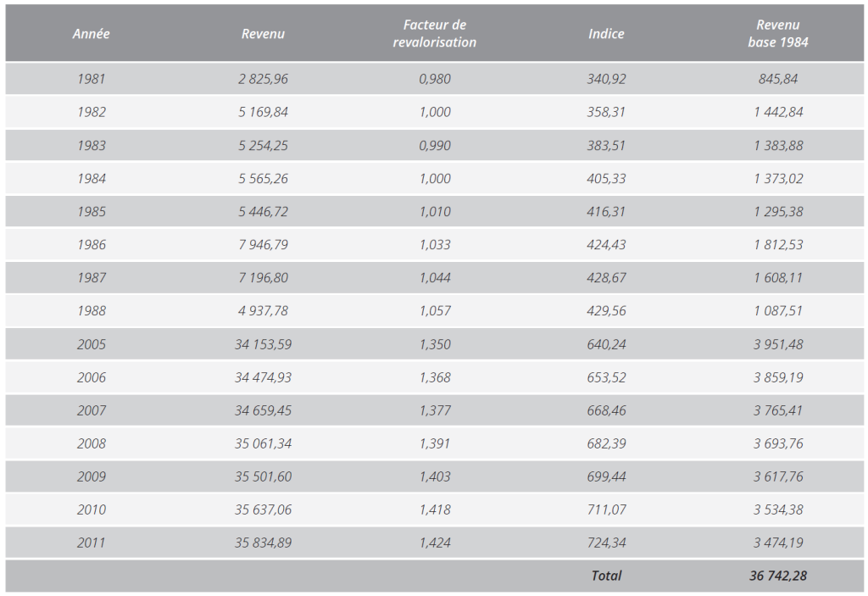Click the factor 1,403 for 2009

tap(435, 476)
